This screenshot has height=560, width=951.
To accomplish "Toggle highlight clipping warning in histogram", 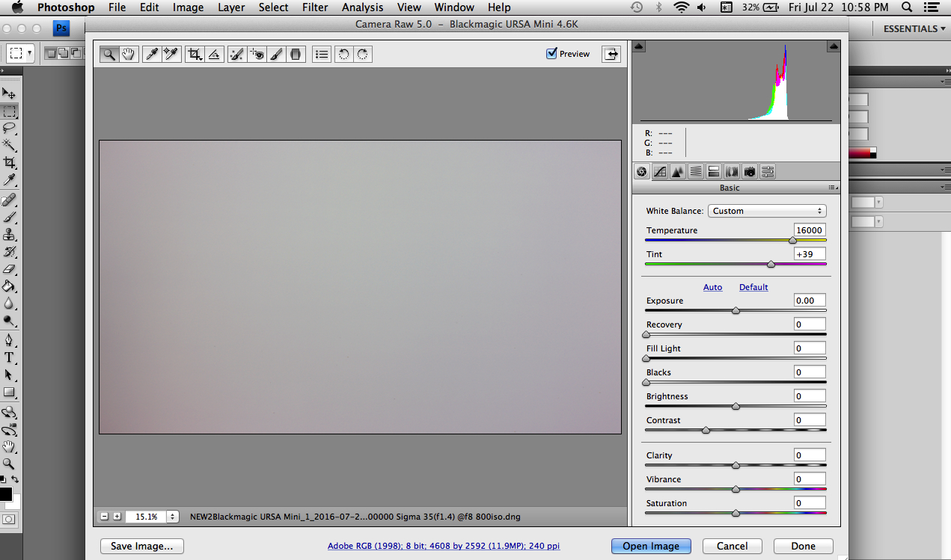I will (834, 46).
